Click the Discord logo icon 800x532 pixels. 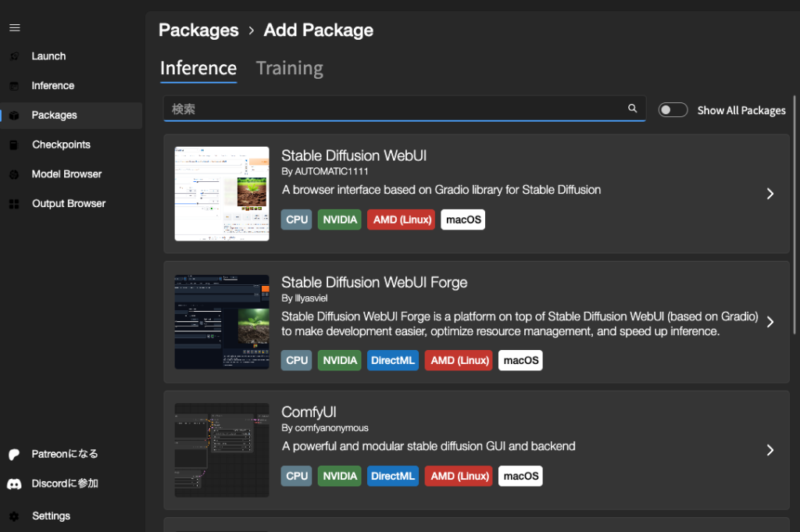click(14, 484)
